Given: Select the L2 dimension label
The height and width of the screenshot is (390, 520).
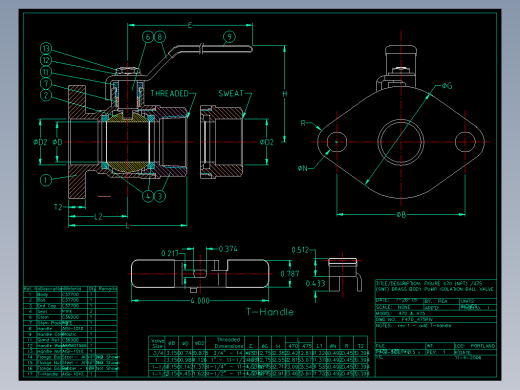Looking at the screenshot, I should point(98,217).
